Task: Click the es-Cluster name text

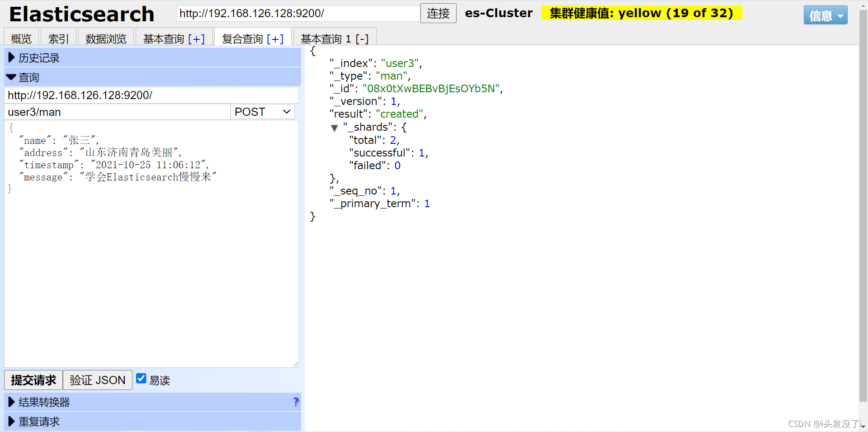Action: pos(499,13)
